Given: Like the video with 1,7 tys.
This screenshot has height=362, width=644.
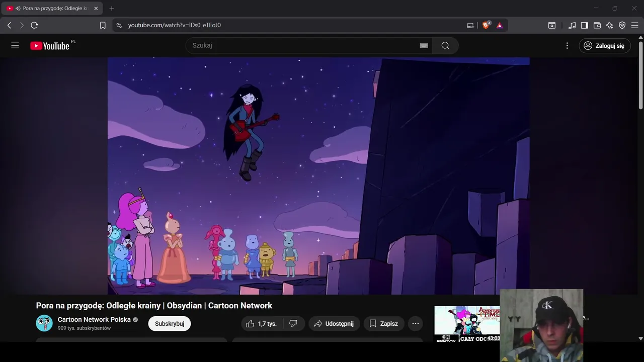Looking at the screenshot, I should (262, 324).
